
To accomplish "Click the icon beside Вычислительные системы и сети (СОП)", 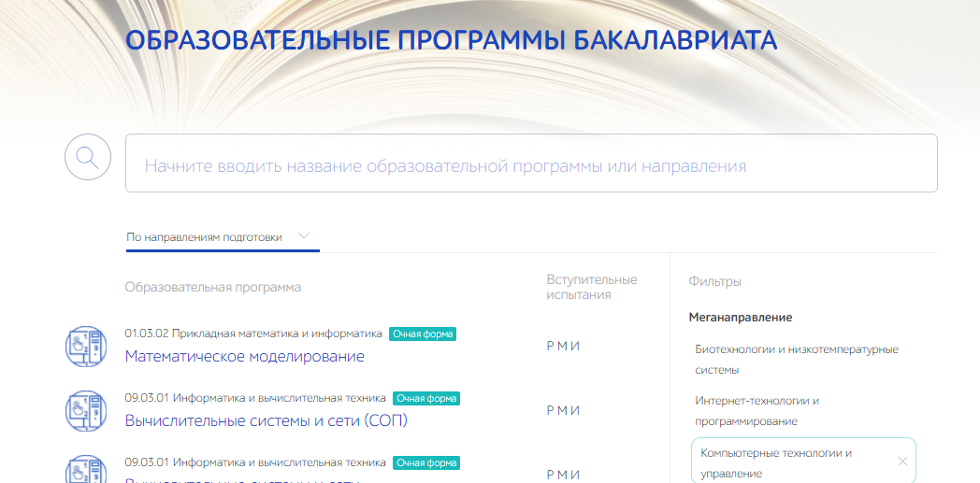I will [x=86, y=409].
